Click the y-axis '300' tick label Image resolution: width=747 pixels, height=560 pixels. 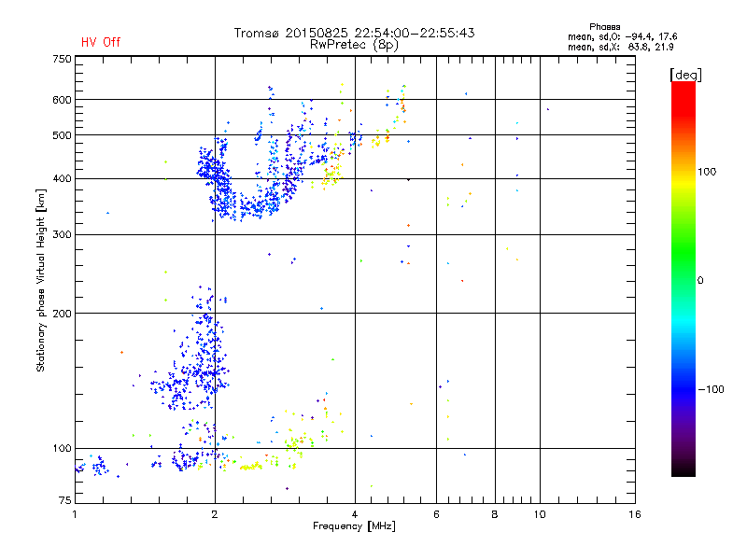[62, 235]
